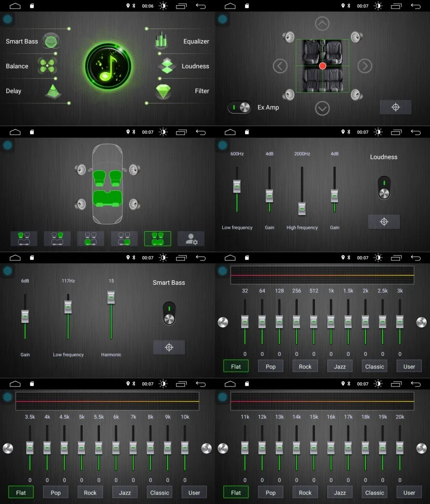Choose the rear-right seat delay preset
Screen dimensions: 430x504
pos(124,238)
